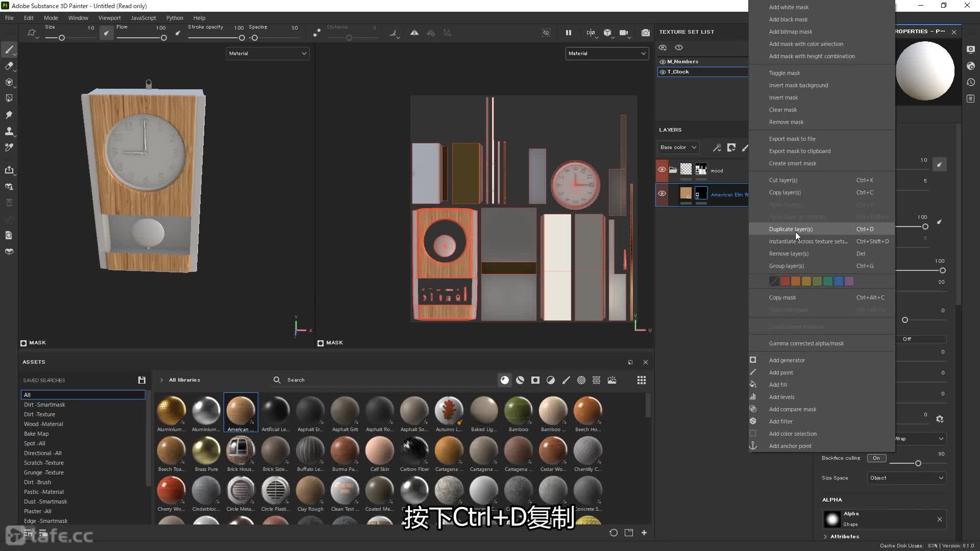Select the Clone stamp tool
Screen dimensions: 980x551
pyautogui.click(x=9, y=131)
